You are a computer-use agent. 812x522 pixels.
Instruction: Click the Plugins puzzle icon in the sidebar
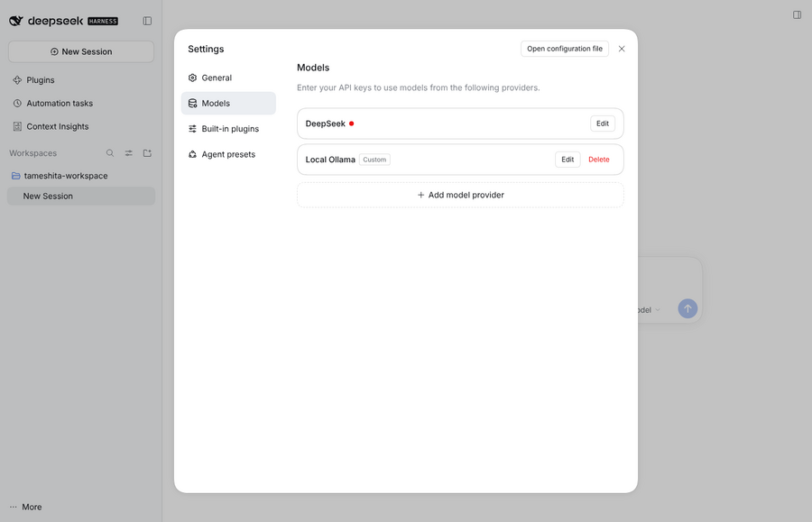coord(17,80)
